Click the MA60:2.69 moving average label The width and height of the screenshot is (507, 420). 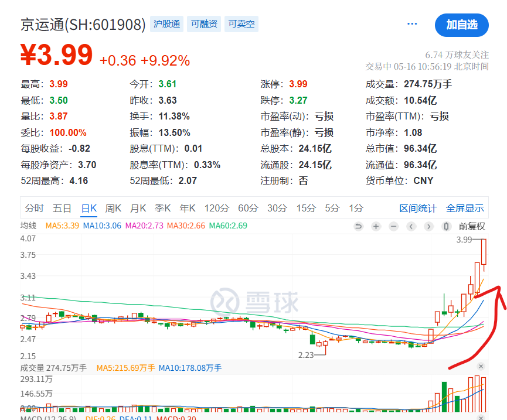point(228,226)
